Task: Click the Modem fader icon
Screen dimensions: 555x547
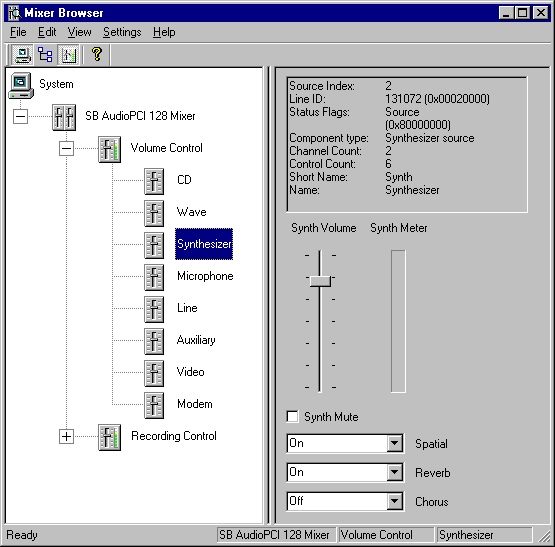Action: (154, 405)
